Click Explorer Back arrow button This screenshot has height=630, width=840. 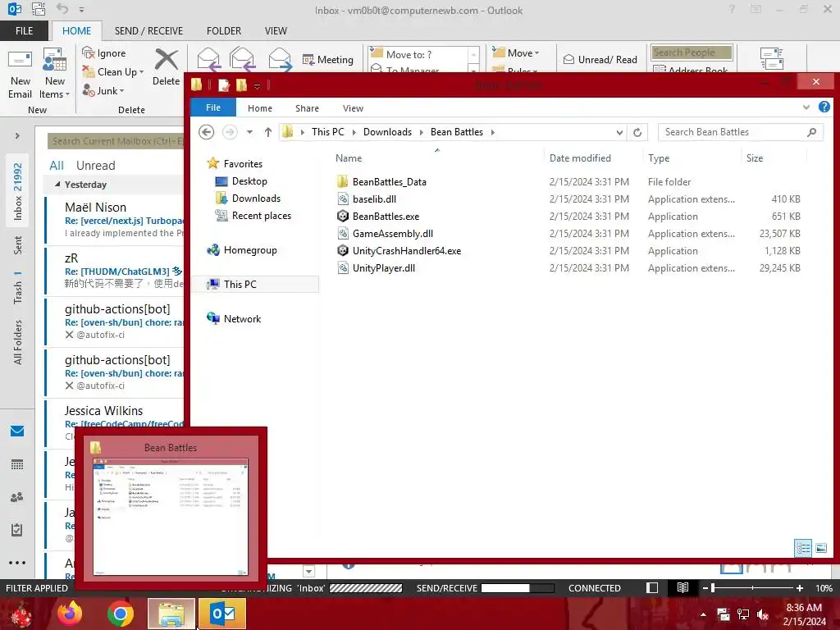[x=206, y=132]
